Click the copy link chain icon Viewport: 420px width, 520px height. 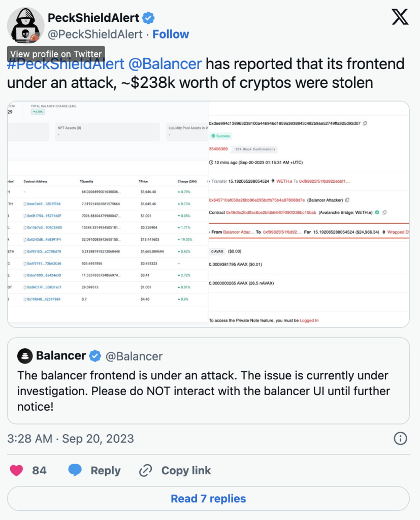[x=146, y=470]
